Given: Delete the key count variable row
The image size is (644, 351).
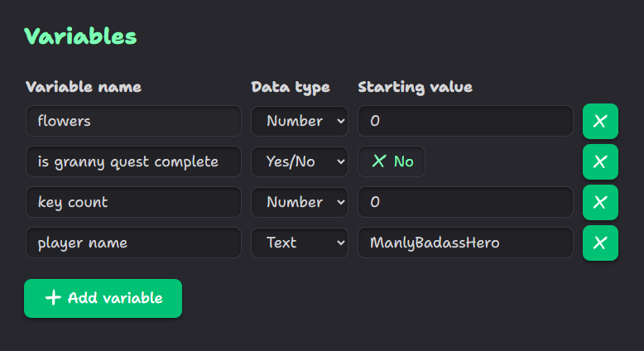Looking at the screenshot, I should 600,202.
